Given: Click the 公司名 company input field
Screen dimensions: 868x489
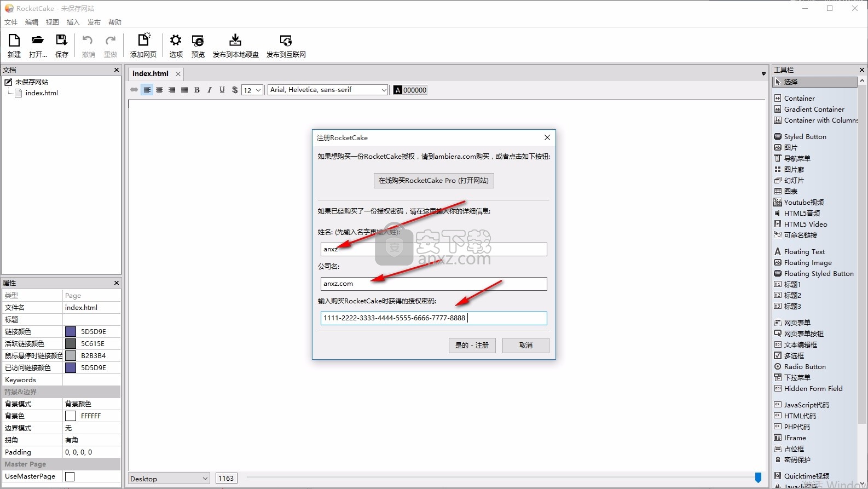Looking at the screenshot, I should click(433, 284).
